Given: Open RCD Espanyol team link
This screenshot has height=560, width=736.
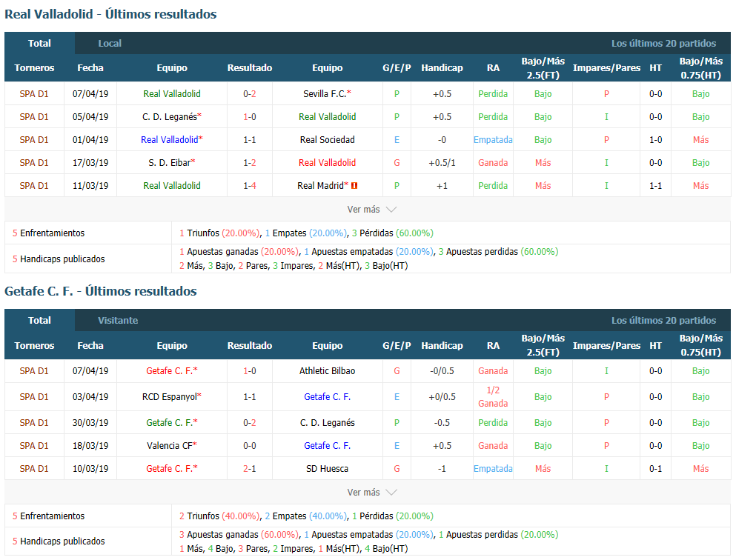Looking at the screenshot, I should [x=170, y=397].
